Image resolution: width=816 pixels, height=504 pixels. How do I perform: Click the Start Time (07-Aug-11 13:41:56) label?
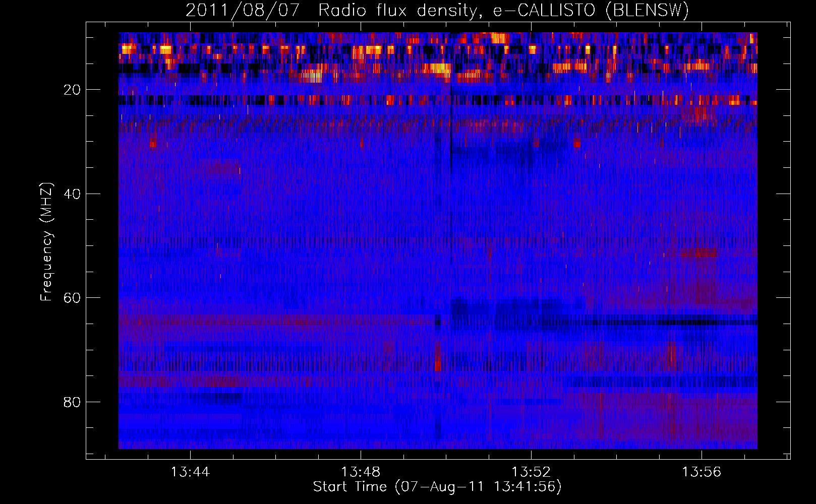[x=437, y=487]
